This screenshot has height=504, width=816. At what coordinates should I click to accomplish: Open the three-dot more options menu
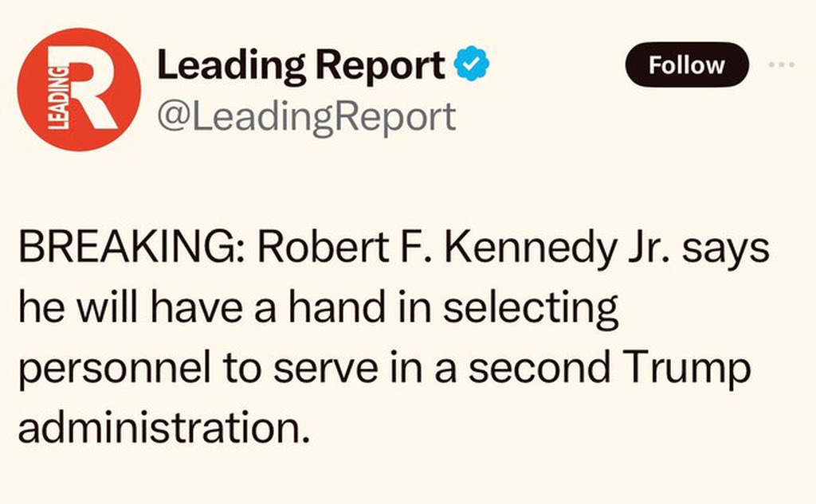pos(782,65)
